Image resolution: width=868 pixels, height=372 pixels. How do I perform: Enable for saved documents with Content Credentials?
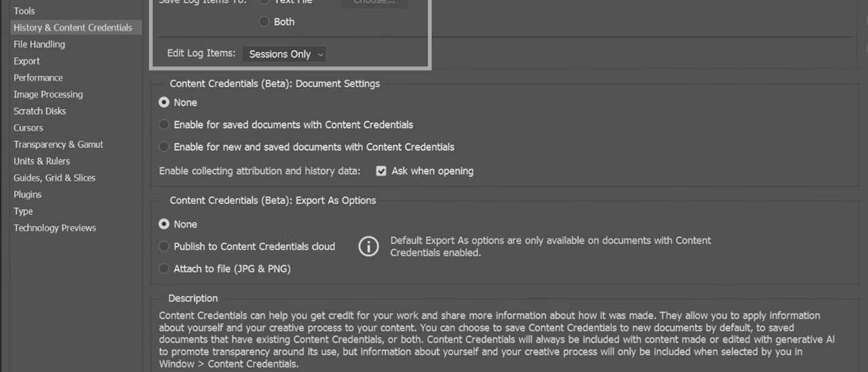point(163,125)
